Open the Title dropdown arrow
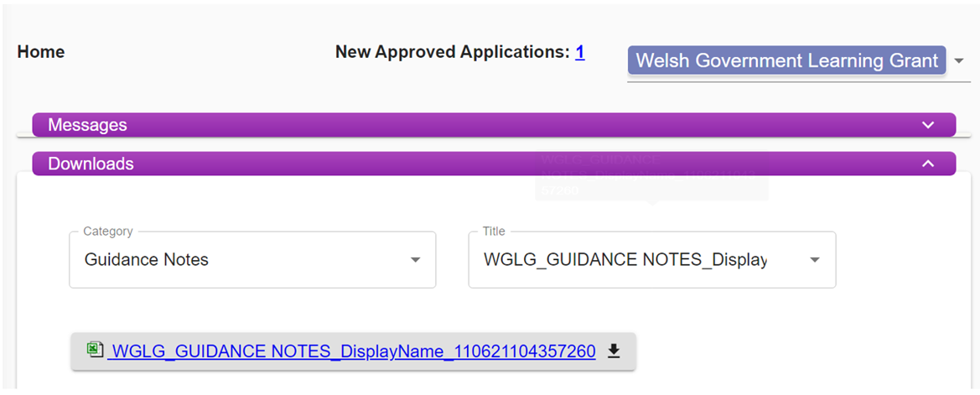The height and width of the screenshot is (395, 980). (x=815, y=260)
